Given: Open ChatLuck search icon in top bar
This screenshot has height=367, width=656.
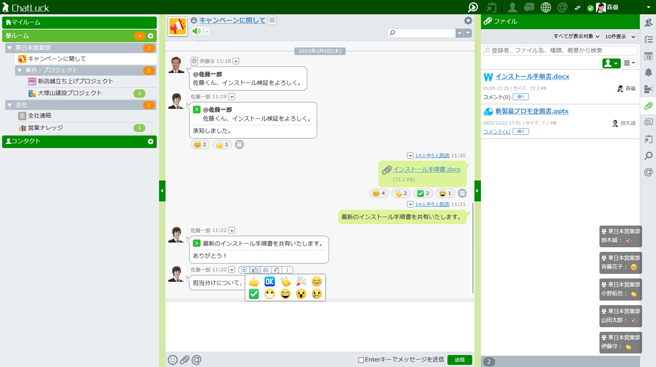Looking at the screenshot, I should pos(473,7).
